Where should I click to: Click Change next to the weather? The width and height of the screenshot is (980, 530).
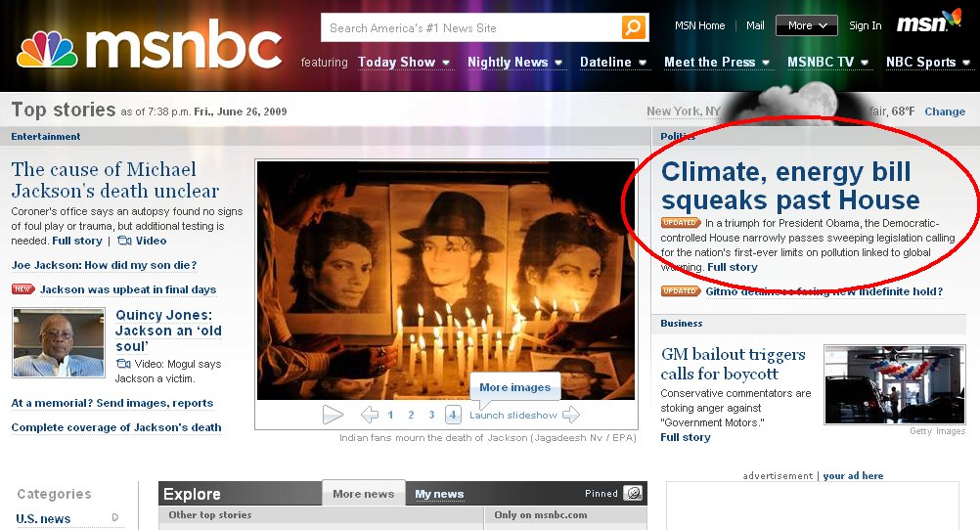coord(945,111)
